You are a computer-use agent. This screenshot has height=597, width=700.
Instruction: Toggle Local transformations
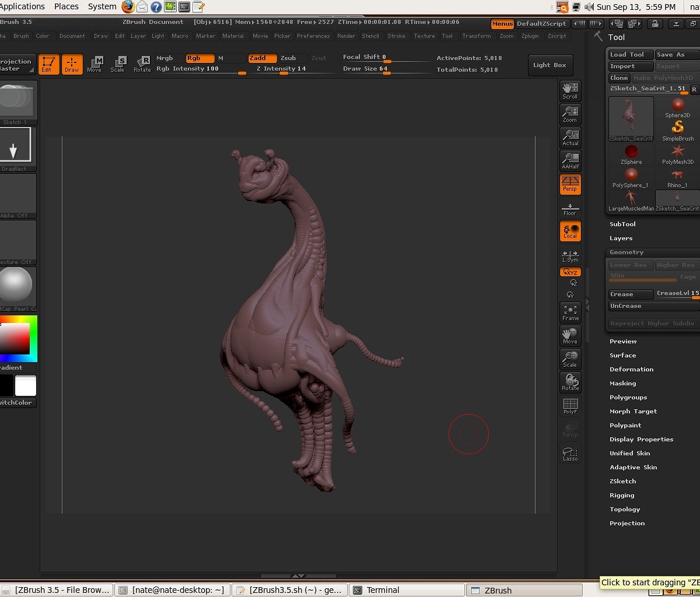pos(570,231)
